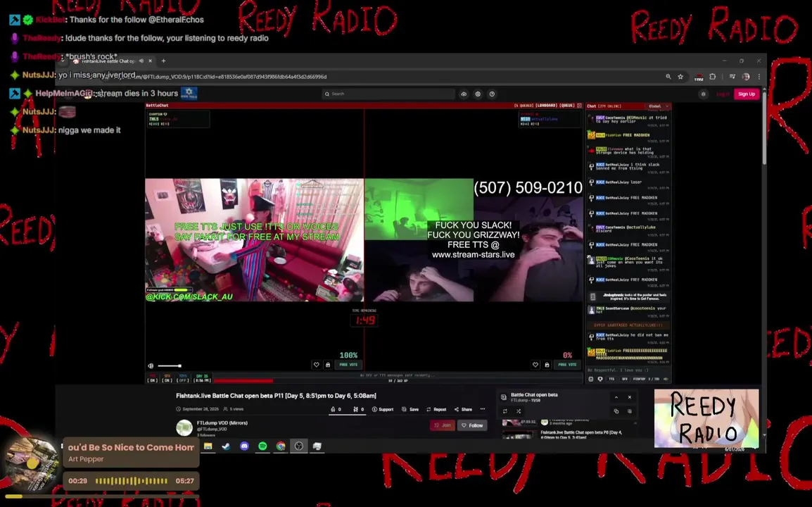Click the left stream's heart icon
812x507 pixels.
coord(316,365)
